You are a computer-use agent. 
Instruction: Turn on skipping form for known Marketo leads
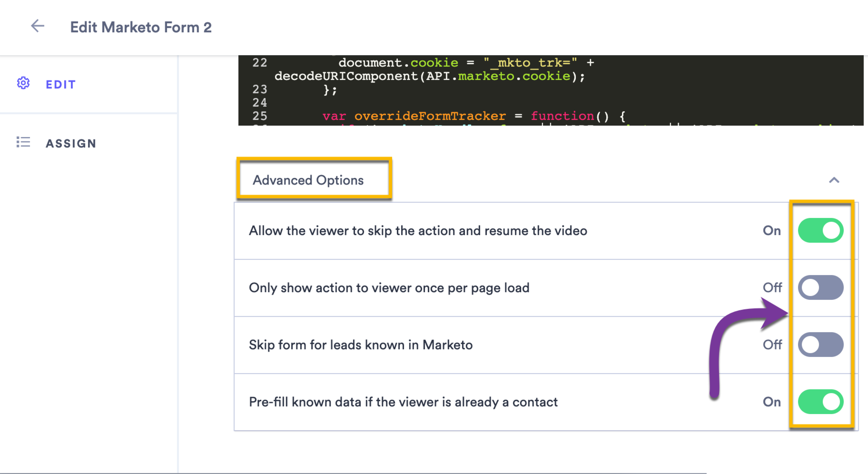pos(821,345)
